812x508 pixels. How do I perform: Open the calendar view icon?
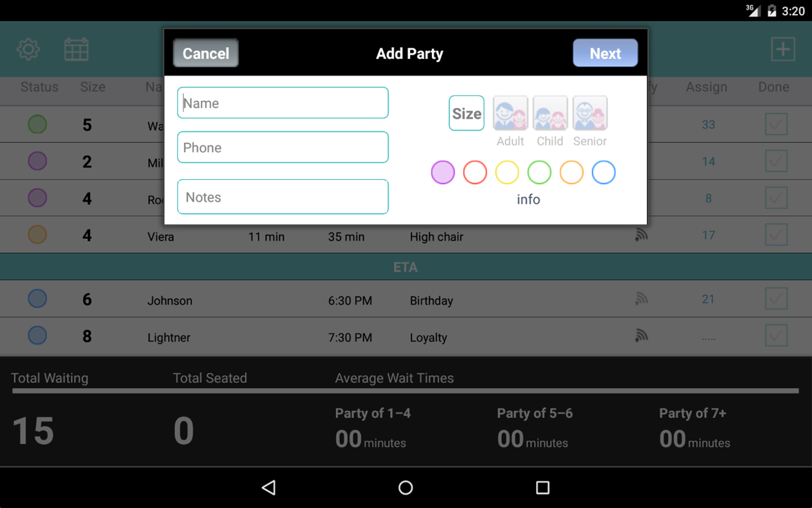click(x=76, y=49)
